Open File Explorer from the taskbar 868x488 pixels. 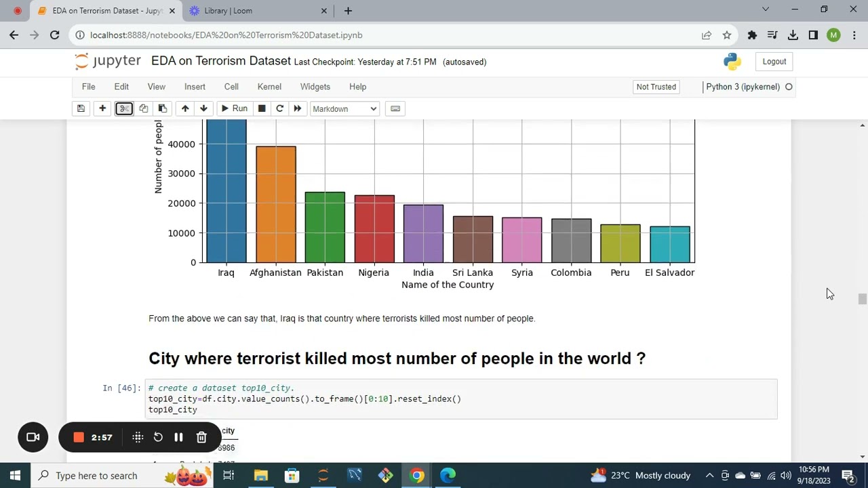tap(260, 475)
